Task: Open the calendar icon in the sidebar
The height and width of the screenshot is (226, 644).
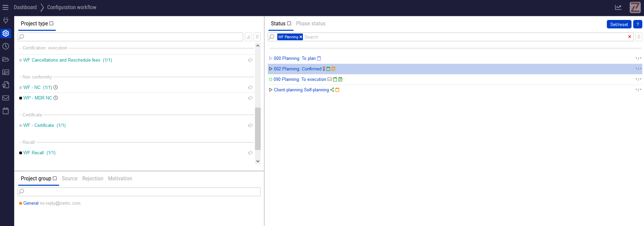Action: pos(6,111)
